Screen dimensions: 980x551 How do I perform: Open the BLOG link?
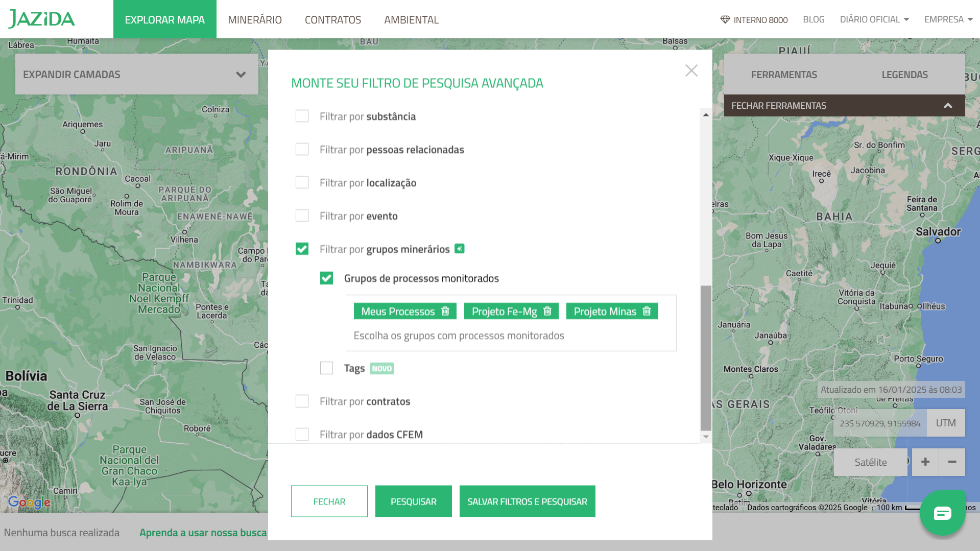point(814,19)
